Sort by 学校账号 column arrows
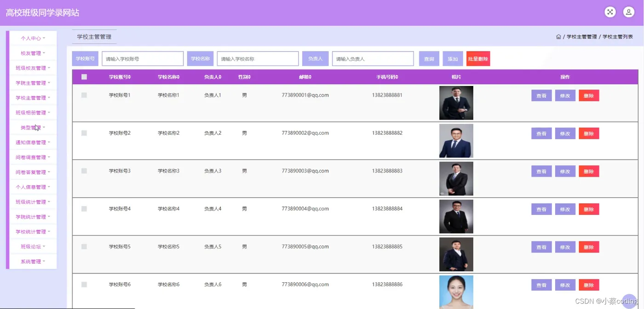Screen dimensions: 644x309 (130, 77)
